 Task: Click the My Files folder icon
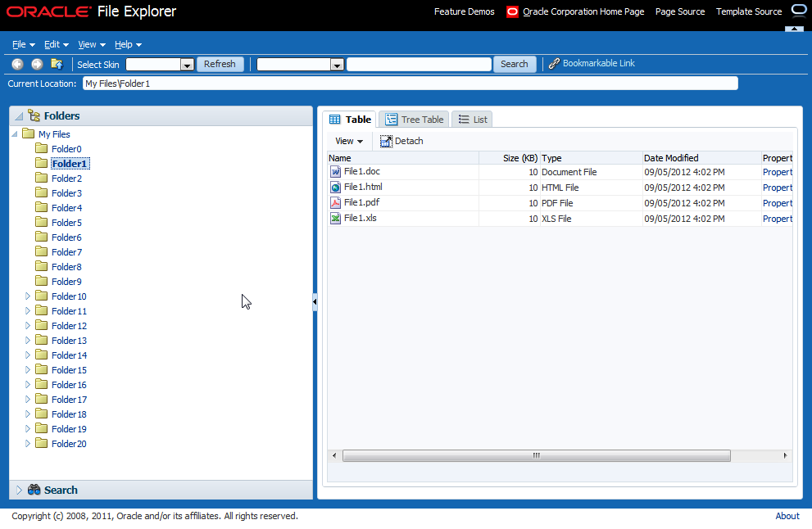click(x=29, y=134)
